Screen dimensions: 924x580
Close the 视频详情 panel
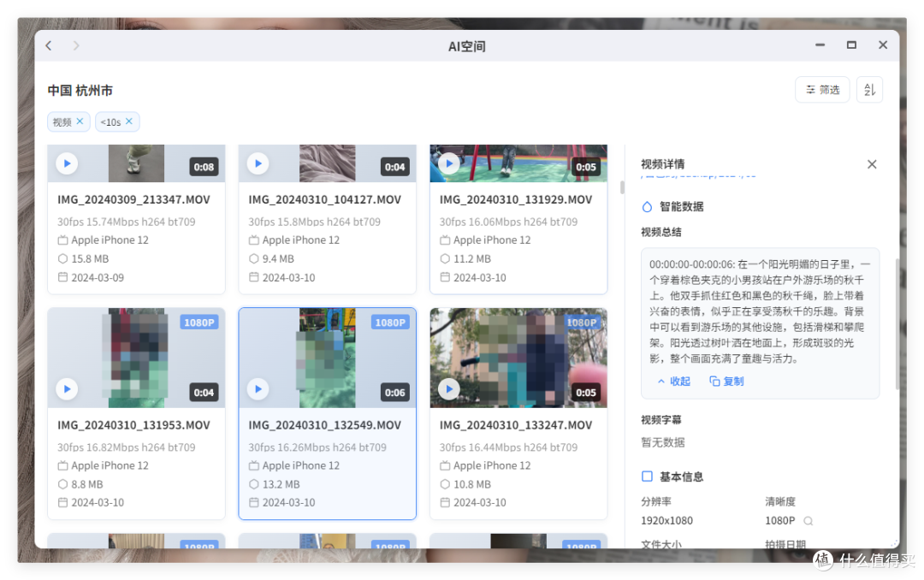(x=872, y=164)
